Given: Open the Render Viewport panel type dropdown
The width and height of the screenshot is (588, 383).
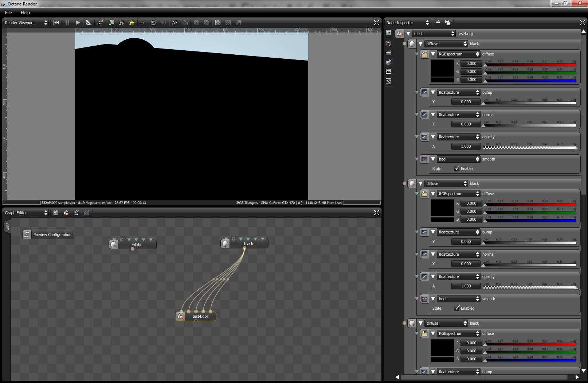Looking at the screenshot, I should tap(26, 23).
